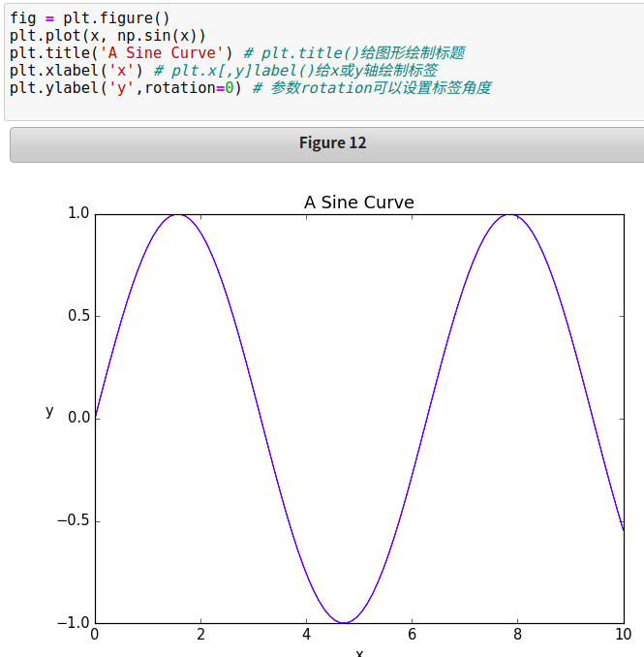This screenshot has width=644, height=657.
Task: Click the 'rotation=0' parameter in code
Action: (x=189, y=88)
